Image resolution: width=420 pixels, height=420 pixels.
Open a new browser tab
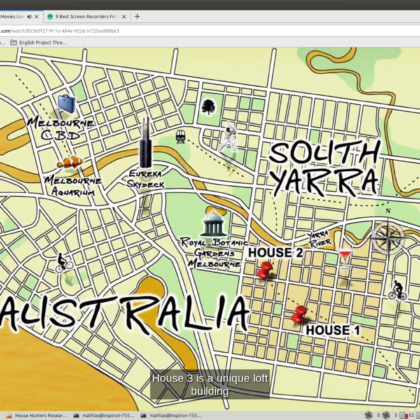(x=137, y=16)
